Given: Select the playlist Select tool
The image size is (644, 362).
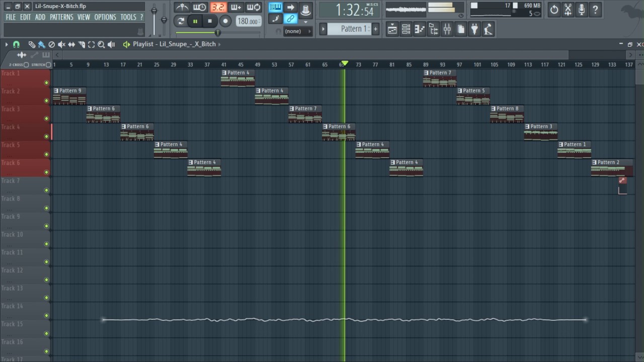Looking at the screenshot, I should [91, 44].
